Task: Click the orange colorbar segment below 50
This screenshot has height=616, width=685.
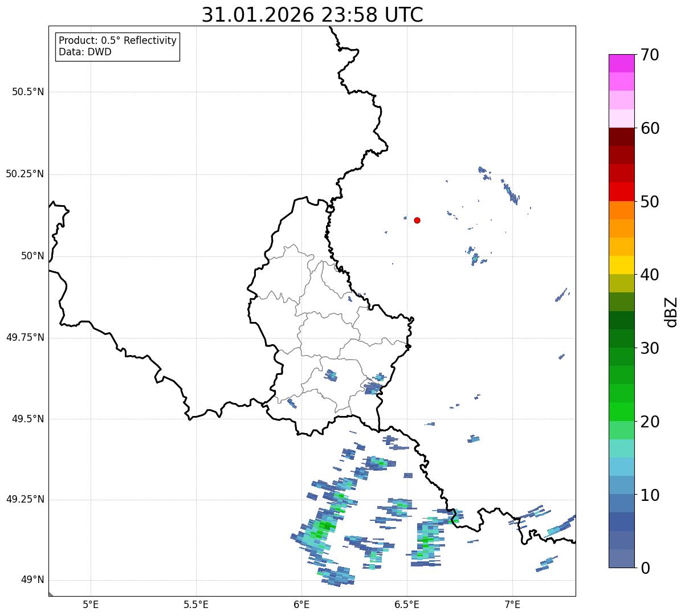Action: 622,210
